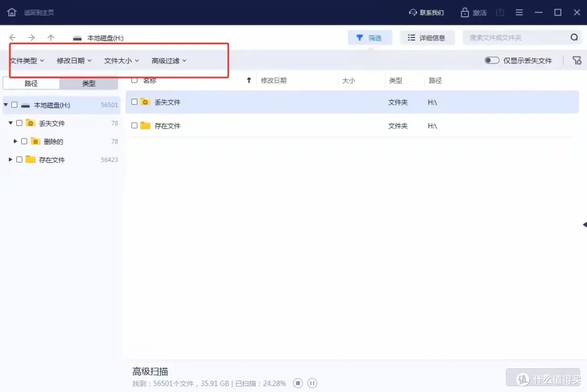587x392 pixels.
Task: Click the local disk H: drive icon in path bar
Action: 77,38
